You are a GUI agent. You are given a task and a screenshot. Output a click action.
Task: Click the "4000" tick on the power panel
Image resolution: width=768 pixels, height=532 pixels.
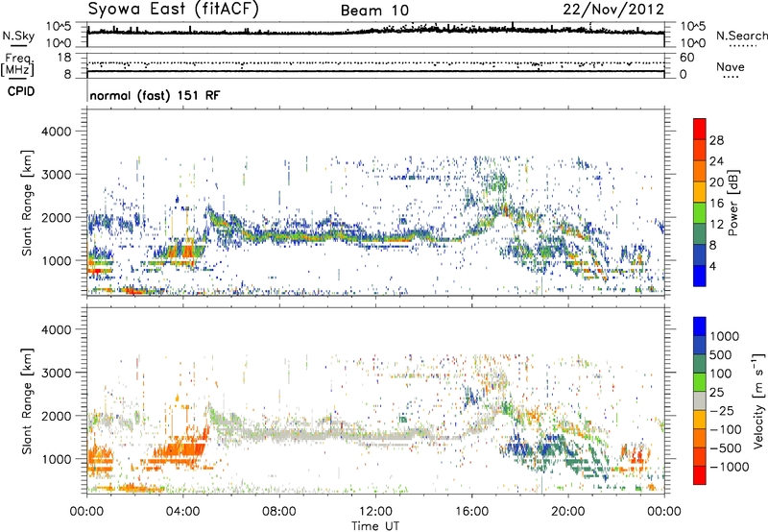(x=57, y=132)
